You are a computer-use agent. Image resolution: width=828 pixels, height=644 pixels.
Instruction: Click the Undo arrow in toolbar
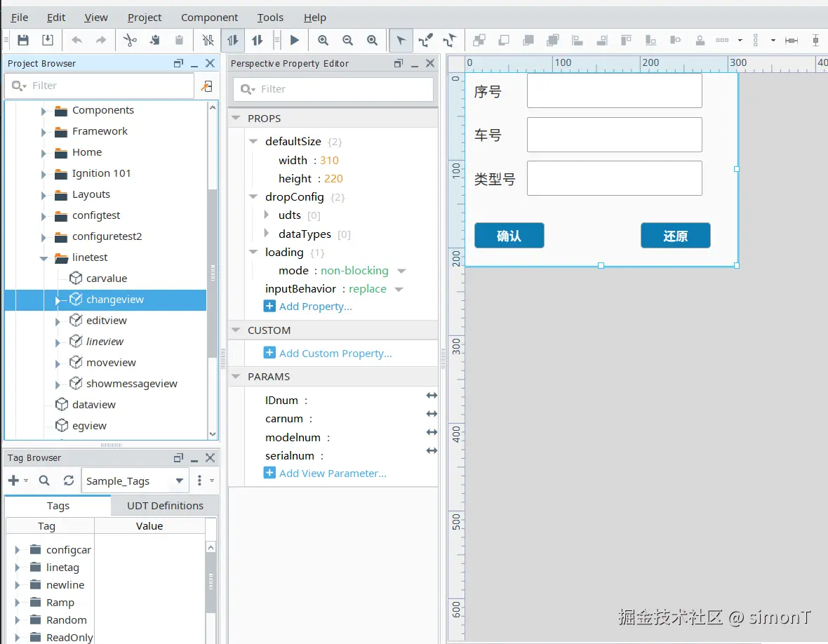point(76,40)
